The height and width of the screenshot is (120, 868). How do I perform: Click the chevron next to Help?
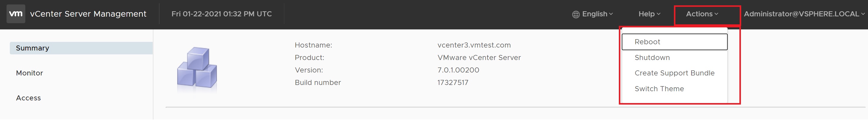coord(658,14)
